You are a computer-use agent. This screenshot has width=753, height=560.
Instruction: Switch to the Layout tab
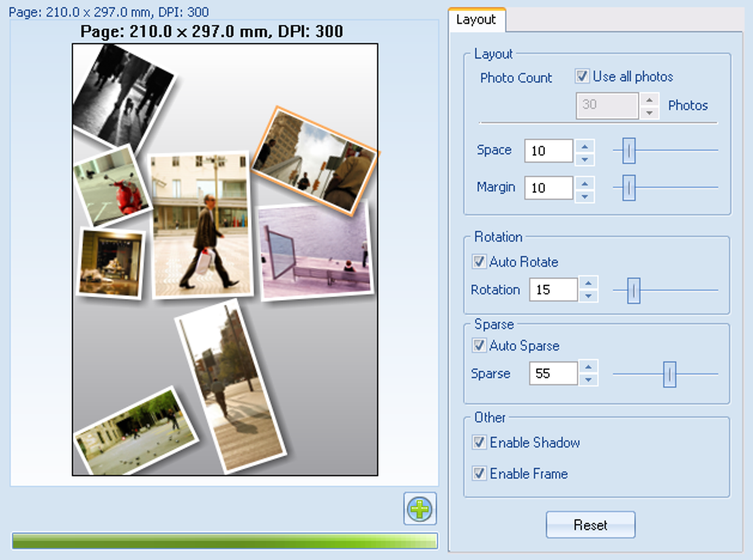476,21
